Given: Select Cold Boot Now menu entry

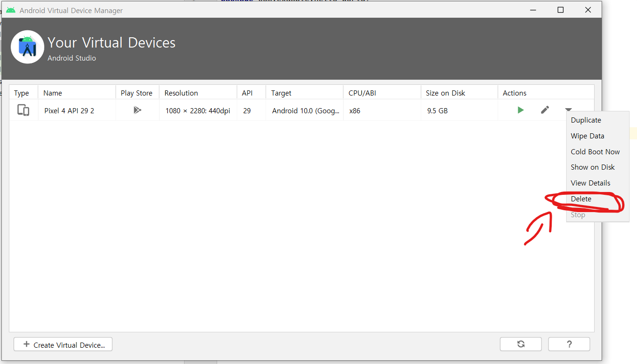Looking at the screenshot, I should click(x=595, y=151).
